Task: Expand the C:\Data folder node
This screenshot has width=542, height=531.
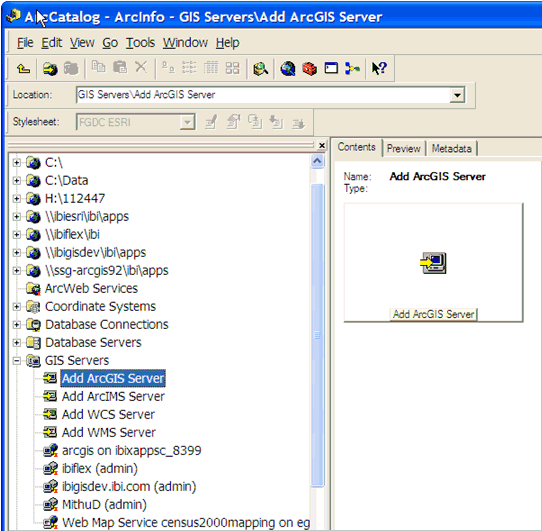Action: 16,180
